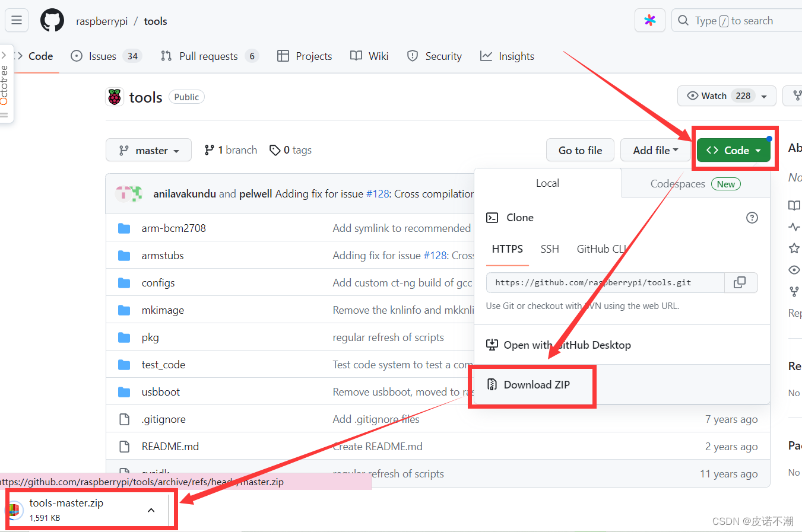Open the README.md file name
Image resolution: width=802 pixels, height=532 pixels.
pyautogui.click(x=170, y=447)
